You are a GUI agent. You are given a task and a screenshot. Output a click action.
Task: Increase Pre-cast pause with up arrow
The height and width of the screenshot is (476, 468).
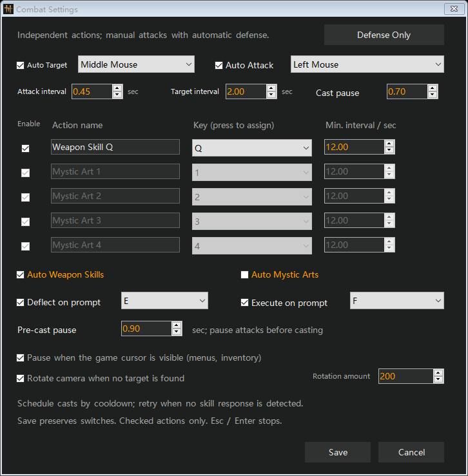pos(177,325)
